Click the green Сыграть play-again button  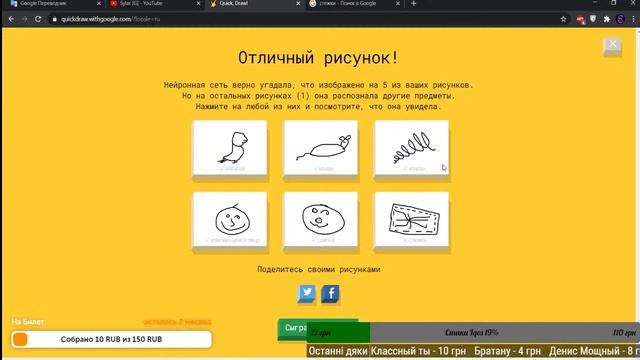(292, 329)
